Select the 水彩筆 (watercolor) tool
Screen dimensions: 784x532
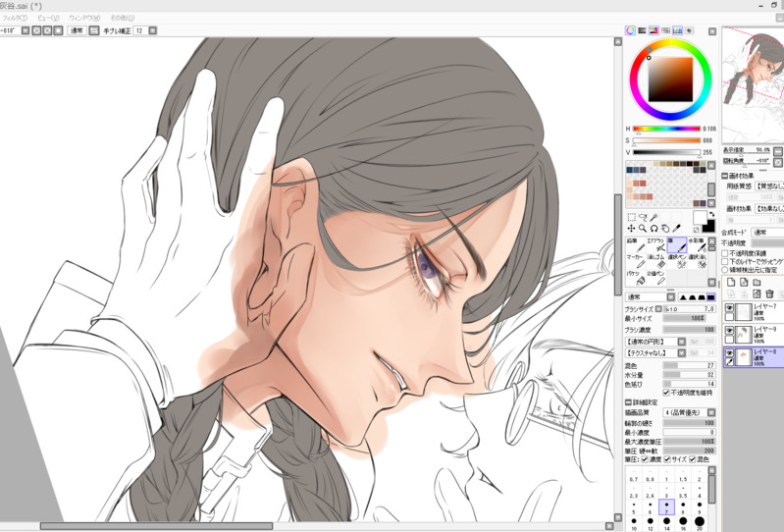coord(697,245)
